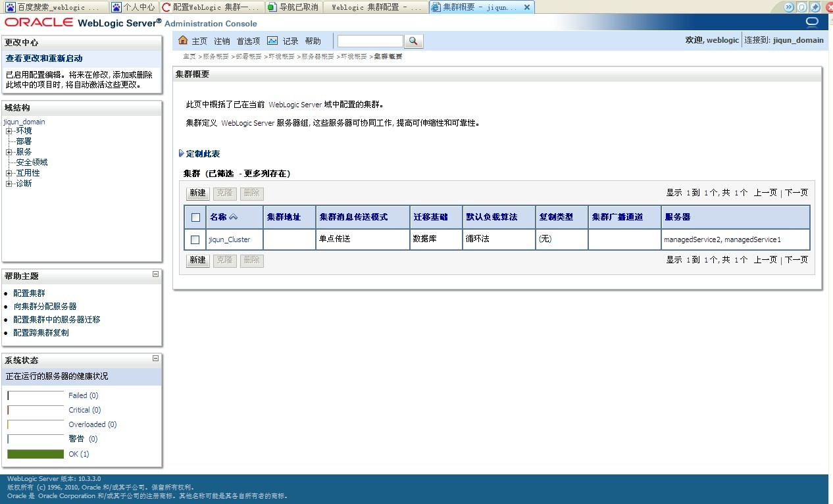Click 克隆 button above the table
Image resolution: width=833 pixels, height=504 pixels.
224,193
